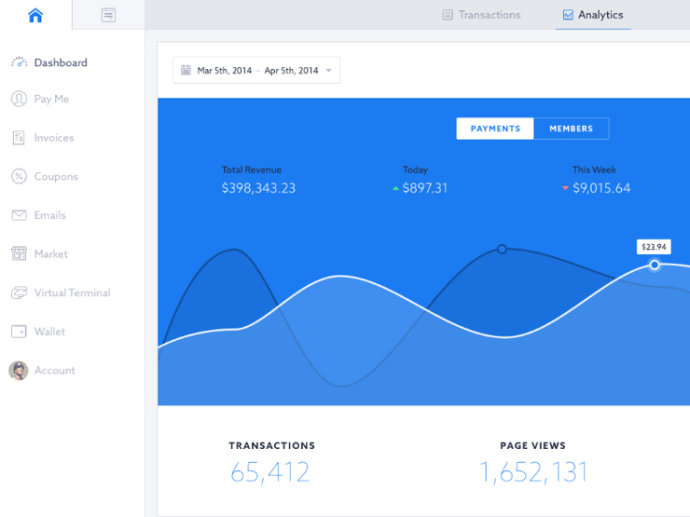Click the home icon tab
This screenshot has width=690, height=517.
coord(36,15)
